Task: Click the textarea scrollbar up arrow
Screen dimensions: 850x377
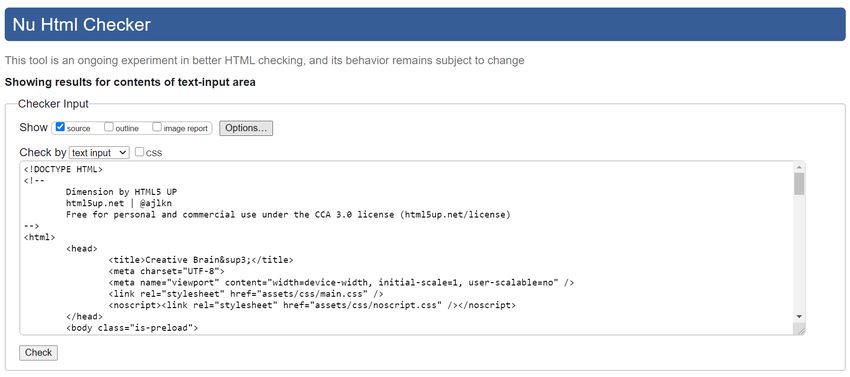Action: click(x=799, y=168)
